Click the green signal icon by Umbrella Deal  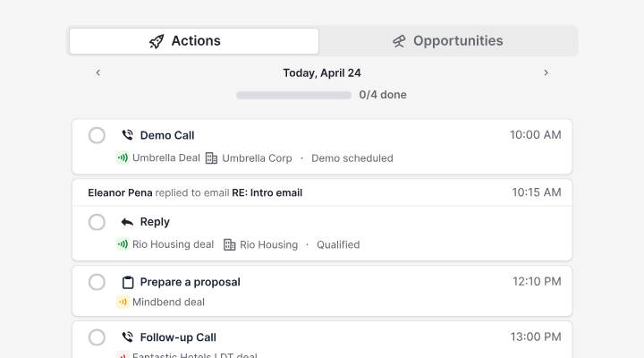pyautogui.click(x=123, y=158)
